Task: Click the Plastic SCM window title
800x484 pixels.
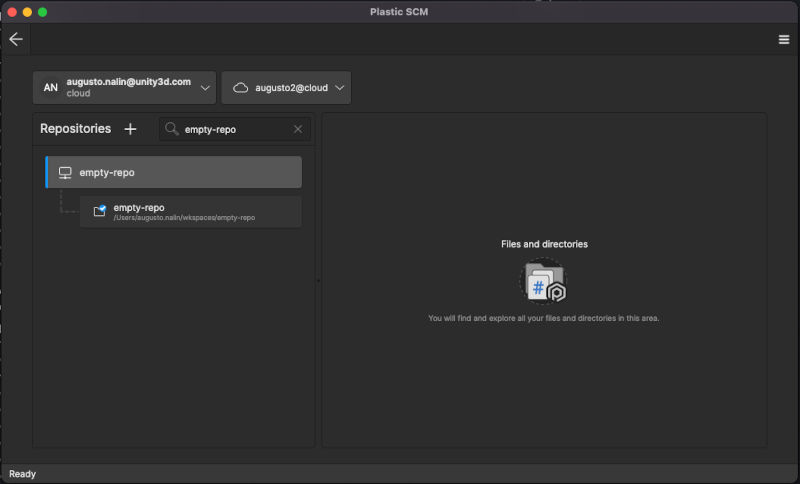Action: point(399,12)
